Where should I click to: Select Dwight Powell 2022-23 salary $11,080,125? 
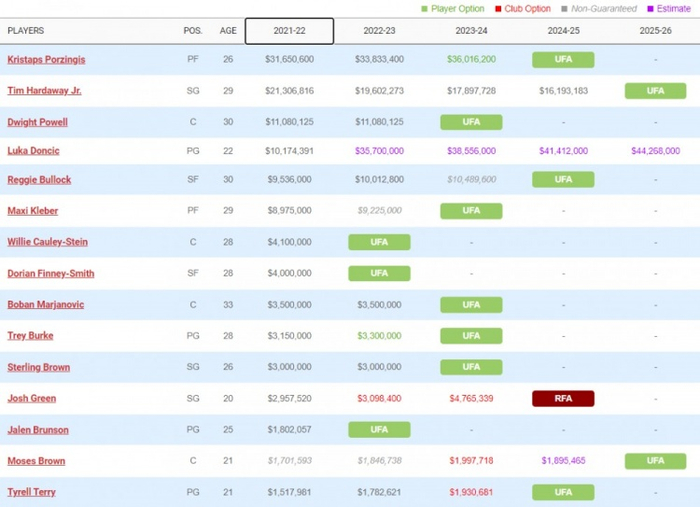[379, 122]
